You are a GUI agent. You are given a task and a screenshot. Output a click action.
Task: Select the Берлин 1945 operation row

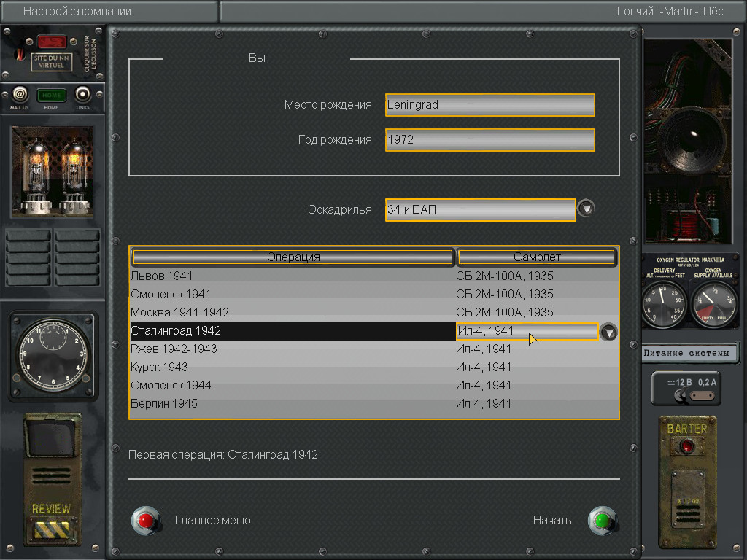coord(292,403)
